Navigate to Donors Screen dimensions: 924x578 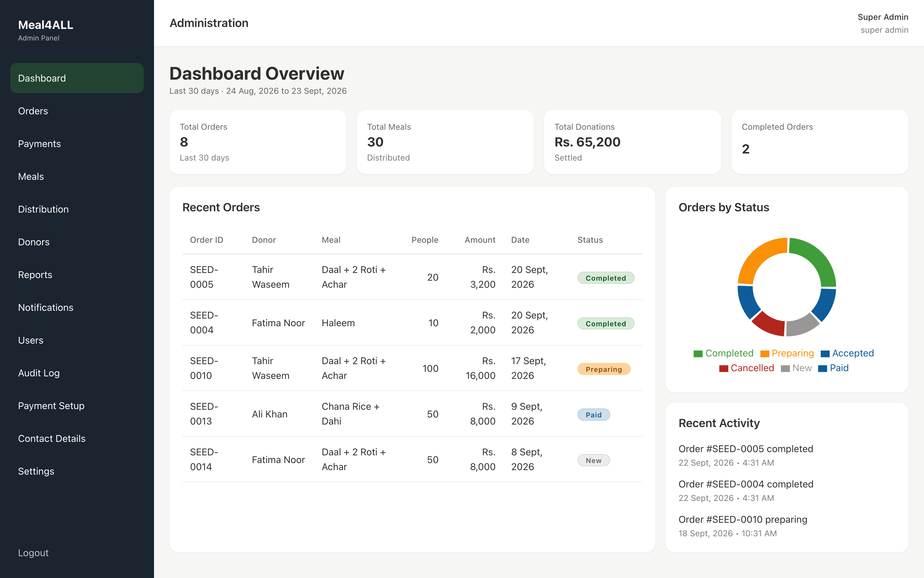point(77,242)
